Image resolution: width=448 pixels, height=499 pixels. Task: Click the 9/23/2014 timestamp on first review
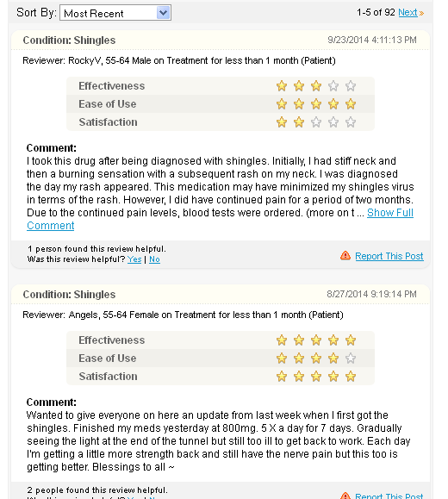(372, 40)
